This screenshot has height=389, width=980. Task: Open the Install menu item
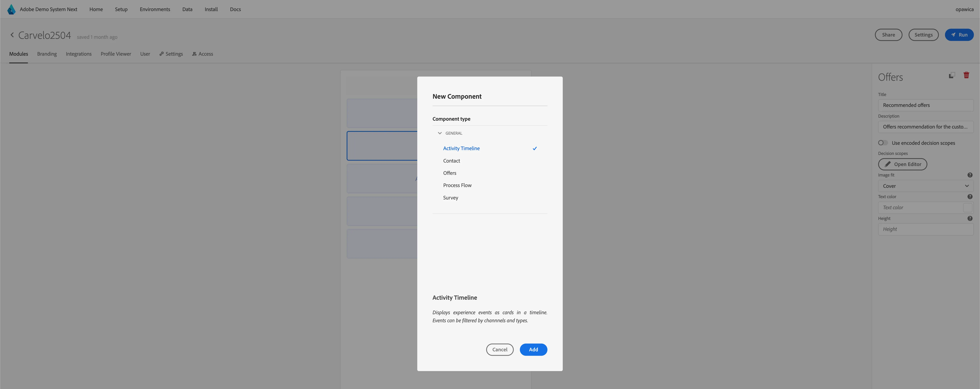coord(211,9)
